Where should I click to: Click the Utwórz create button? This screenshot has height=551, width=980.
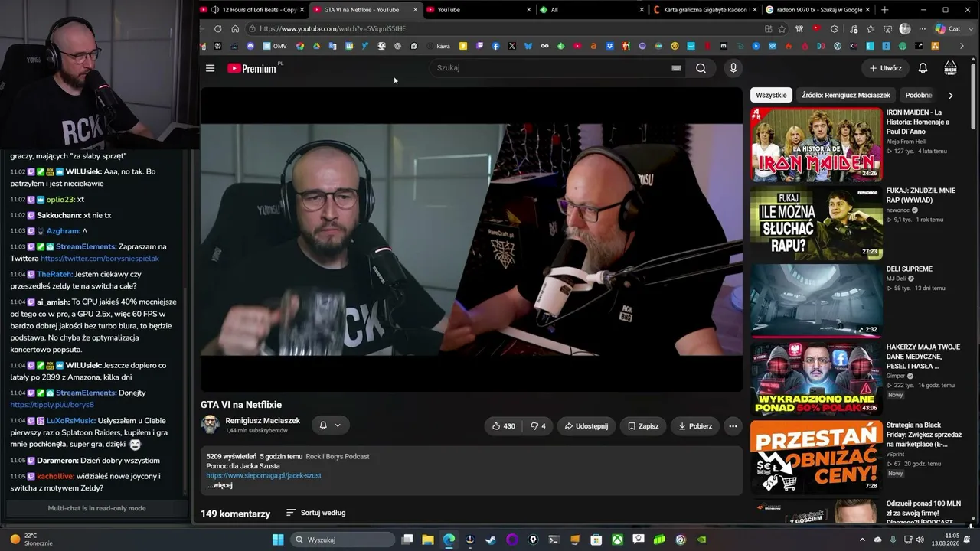[x=886, y=68]
